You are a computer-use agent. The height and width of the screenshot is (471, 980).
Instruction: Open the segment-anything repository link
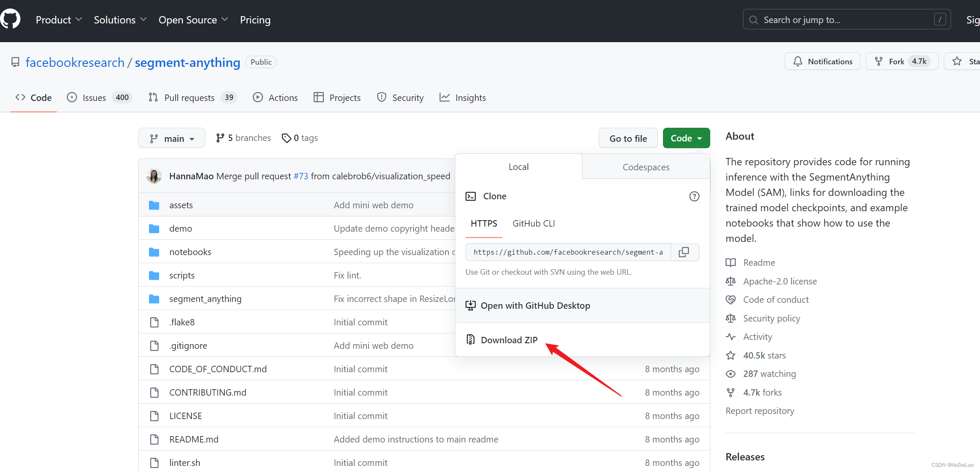click(188, 63)
